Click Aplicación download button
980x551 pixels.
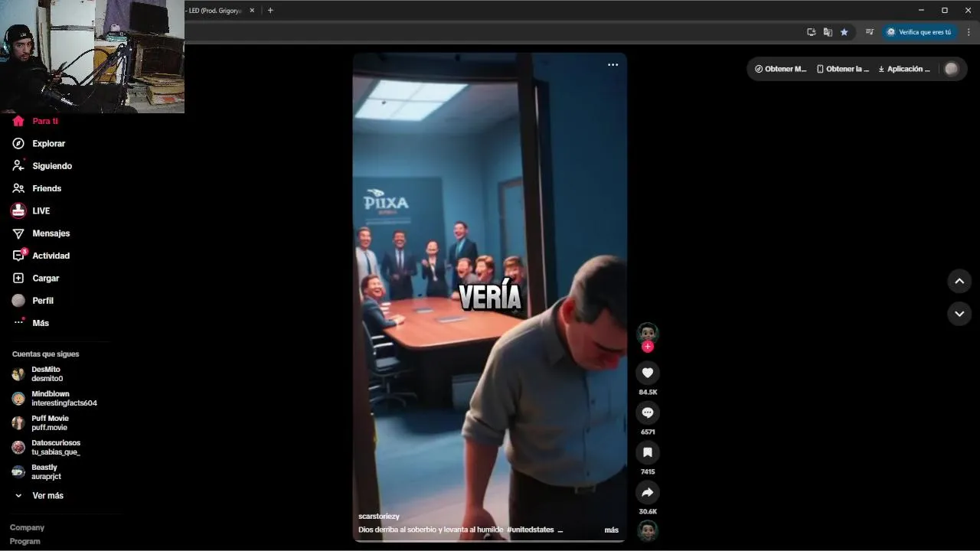[904, 69]
